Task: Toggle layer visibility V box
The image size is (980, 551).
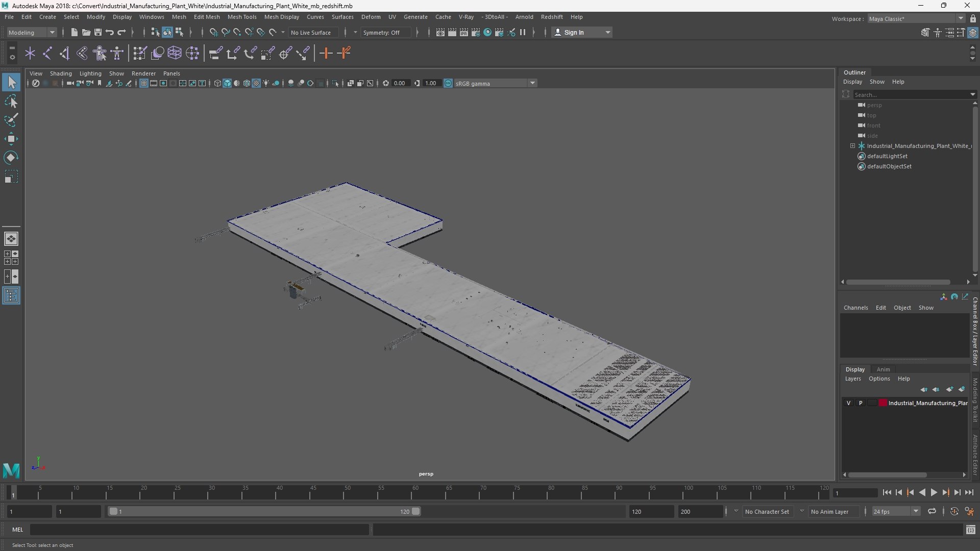Action: 849,403
